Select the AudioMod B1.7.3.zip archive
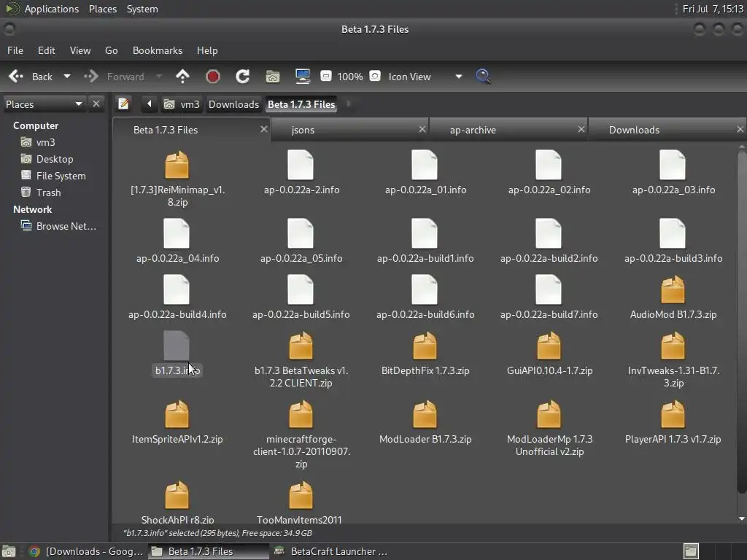 point(673,297)
